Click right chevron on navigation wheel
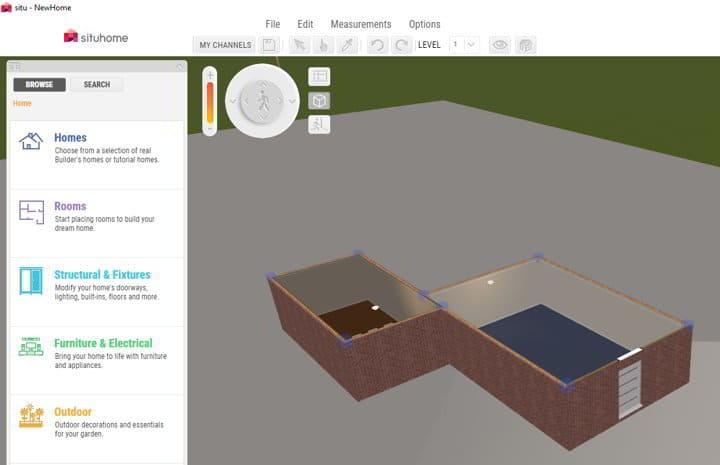 [292, 100]
